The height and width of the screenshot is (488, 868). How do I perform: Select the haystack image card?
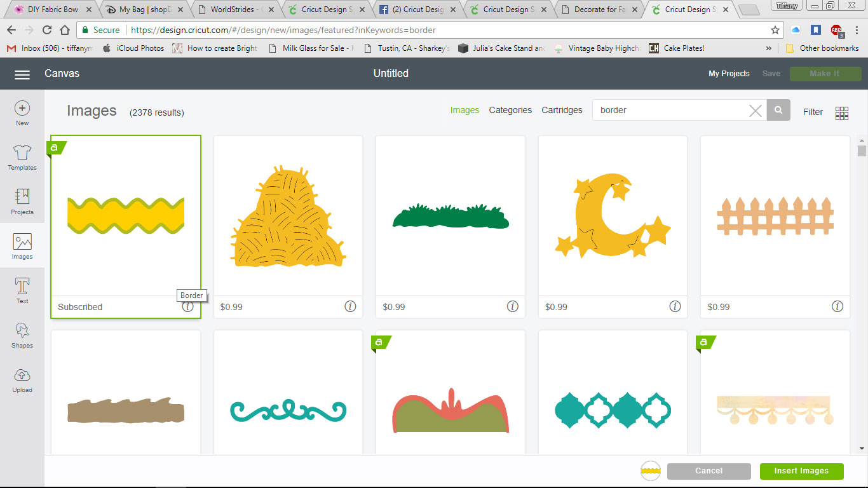(288, 227)
